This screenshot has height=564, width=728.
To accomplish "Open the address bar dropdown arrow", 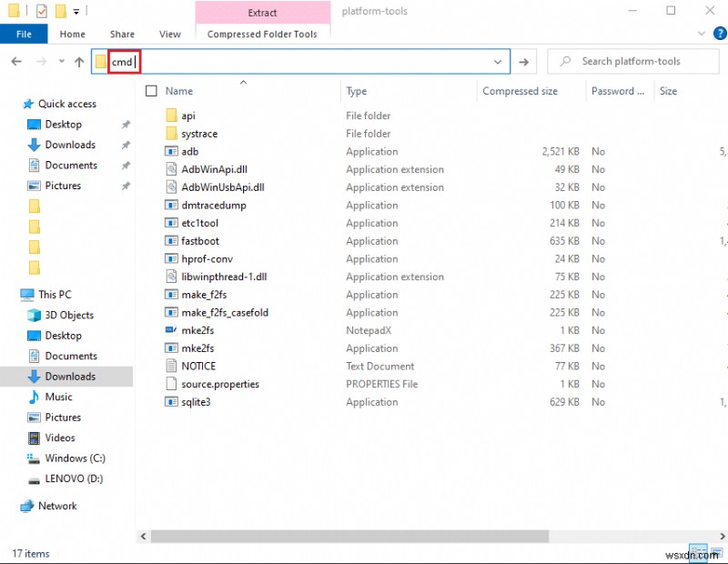I will point(497,61).
